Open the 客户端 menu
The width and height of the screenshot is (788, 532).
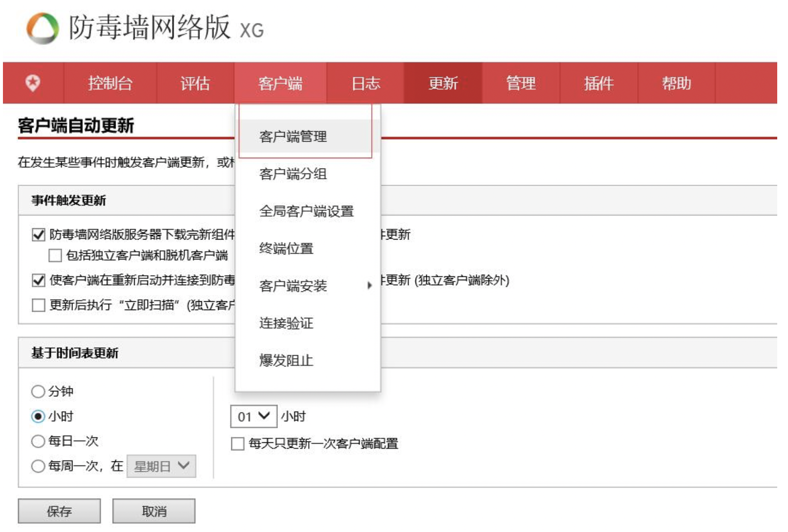tap(280, 83)
